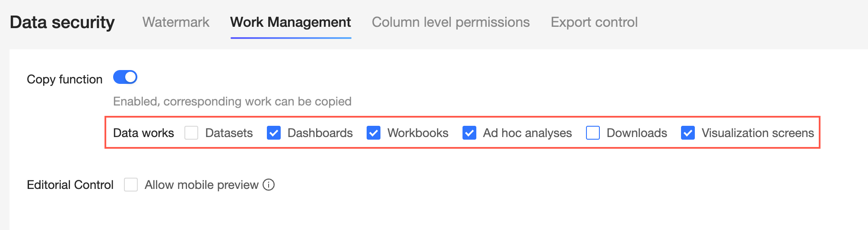868x230 pixels.
Task: Click the Editorial Control label text
Action: tap(70, 185)
